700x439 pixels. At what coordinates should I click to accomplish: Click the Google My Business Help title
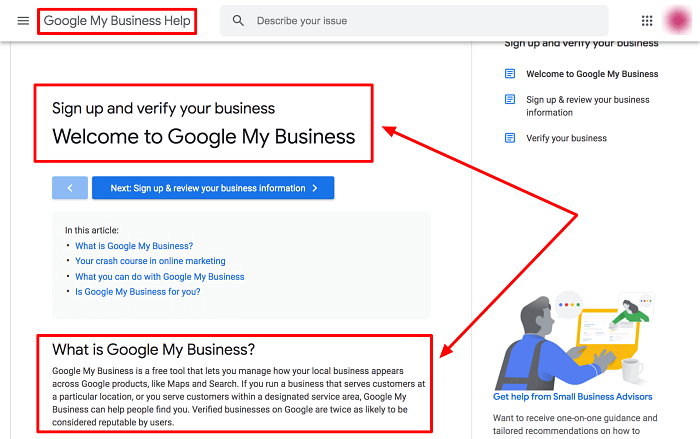click(117, 21)
